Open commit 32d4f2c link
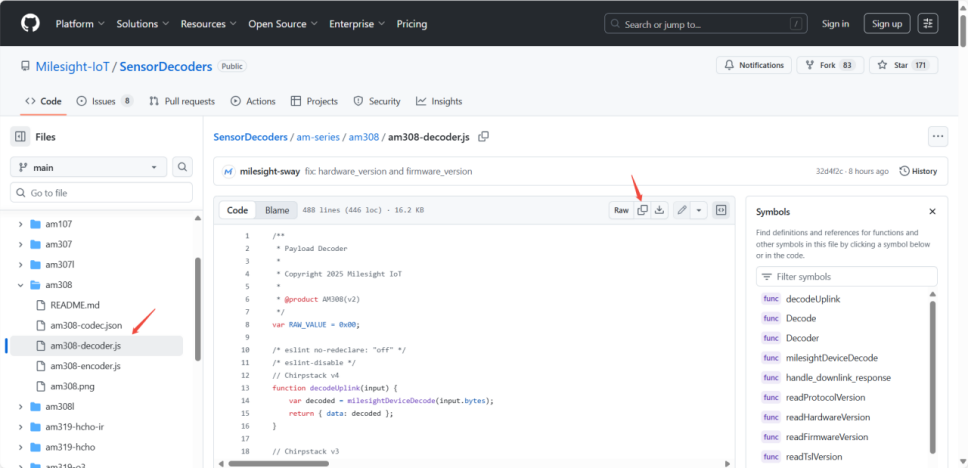968x468 pixels. [831, 171]
